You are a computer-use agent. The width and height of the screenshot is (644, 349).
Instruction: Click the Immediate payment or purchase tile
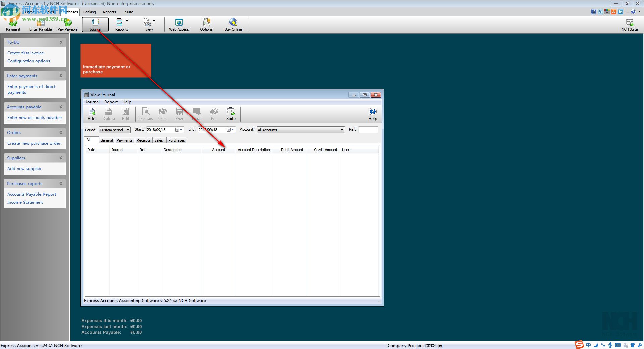[116, 61]
